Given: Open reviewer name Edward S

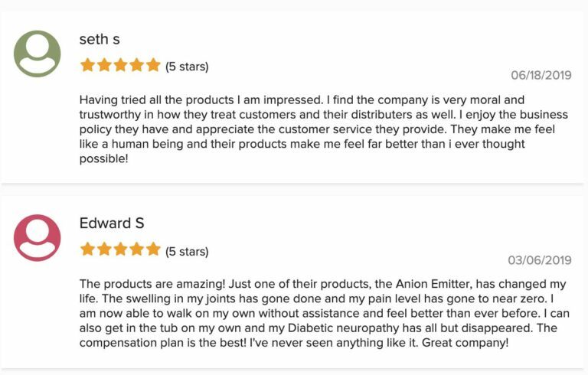Looking at the screenshot, I should pyautogui.click(x=112, y=223).
